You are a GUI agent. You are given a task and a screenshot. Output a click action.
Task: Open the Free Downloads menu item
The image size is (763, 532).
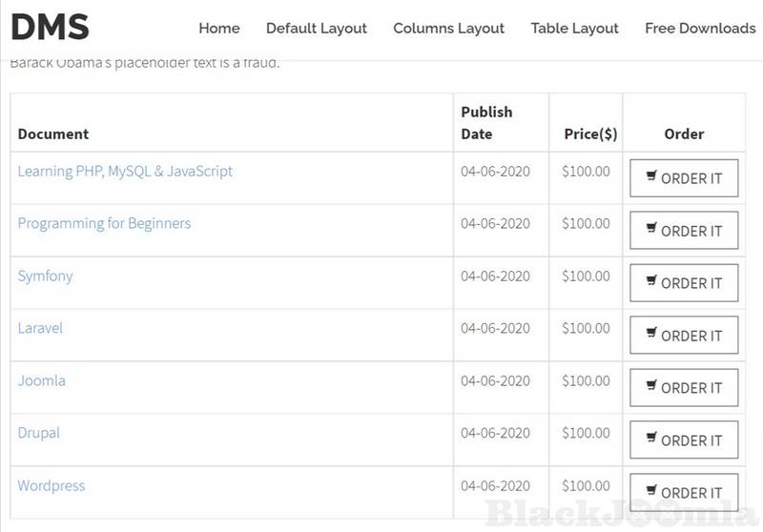(699, 29)
